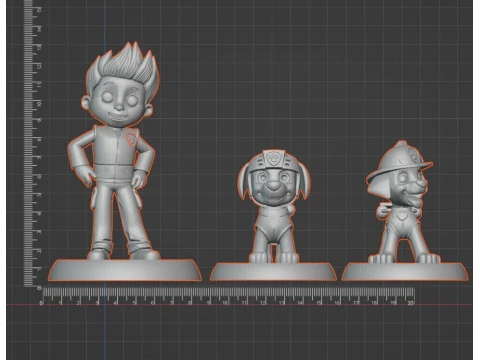Click the badge emblem on the boy's vest

[x=132, y=137]
